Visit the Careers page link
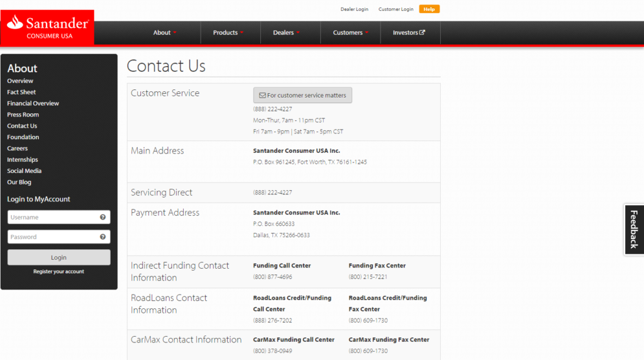Viewport: 644px width, 360px height. point(17,149)
